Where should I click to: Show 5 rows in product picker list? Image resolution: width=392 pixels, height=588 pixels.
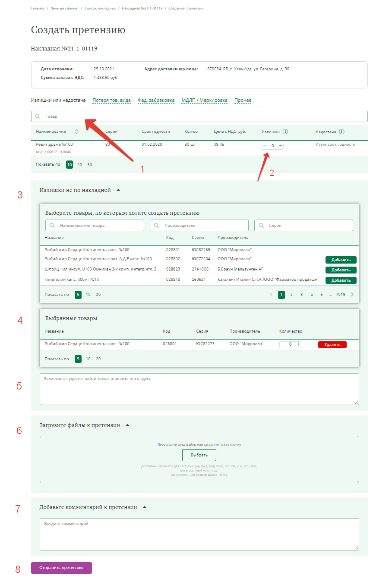78,295
